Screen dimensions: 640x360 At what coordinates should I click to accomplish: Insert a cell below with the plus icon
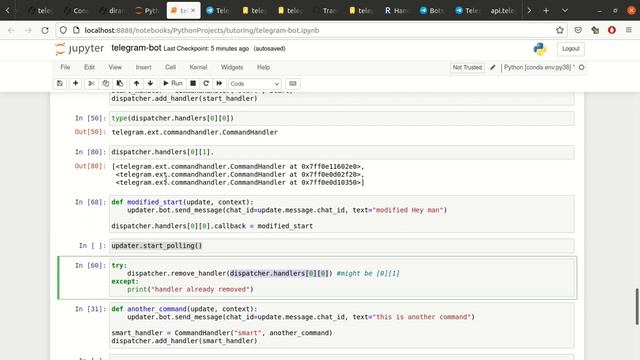point(76,84)
